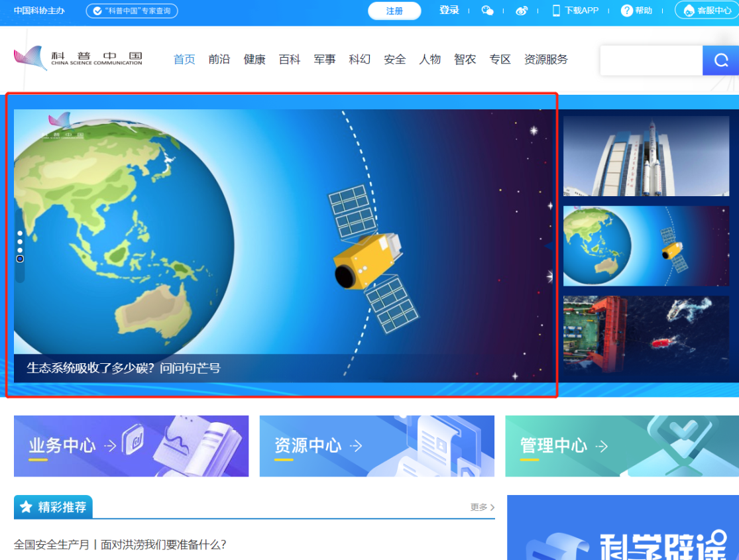Screen dimensions: 739x560
Task: Open 资源中心 arrow banner
Action: pos(376,446)
